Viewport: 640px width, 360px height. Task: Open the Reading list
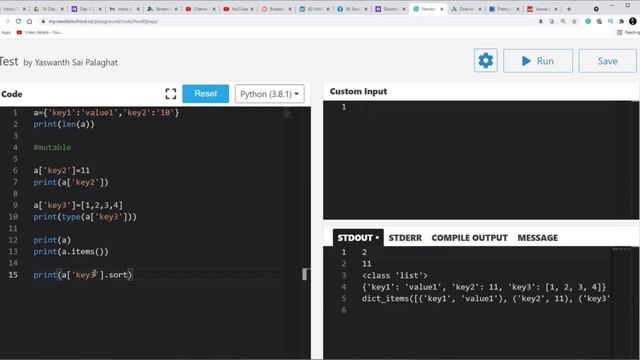pyautogui.click(x=629, y=32)
